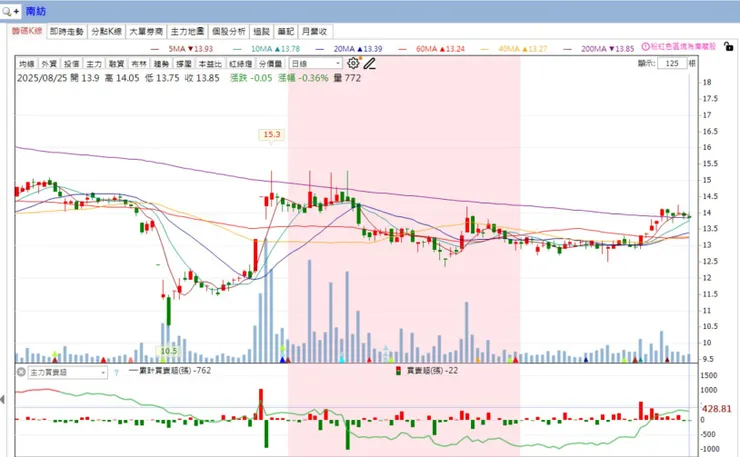Click the 40MA 13.27 legend
This screenshot has height=457, width=740.
[514, 49]
